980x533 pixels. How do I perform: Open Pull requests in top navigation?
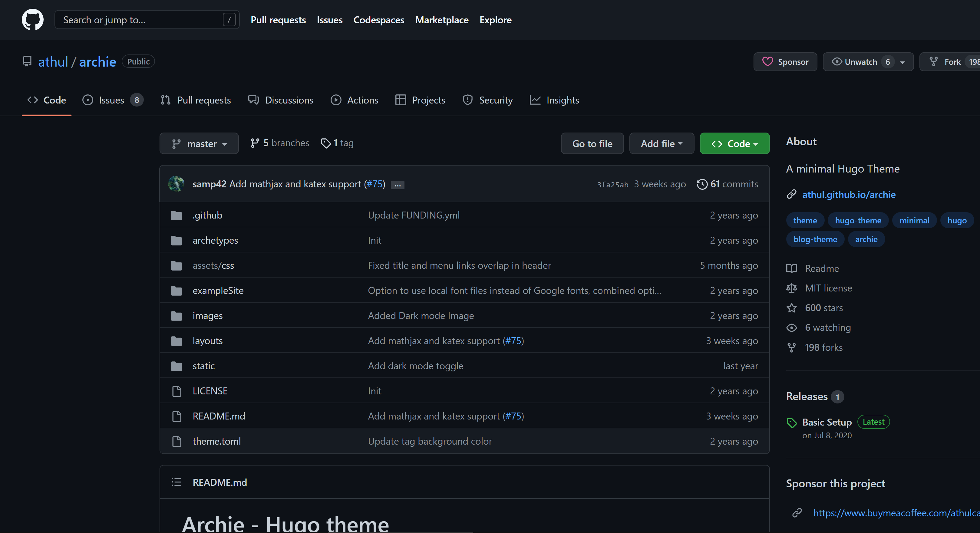(278, 20)
